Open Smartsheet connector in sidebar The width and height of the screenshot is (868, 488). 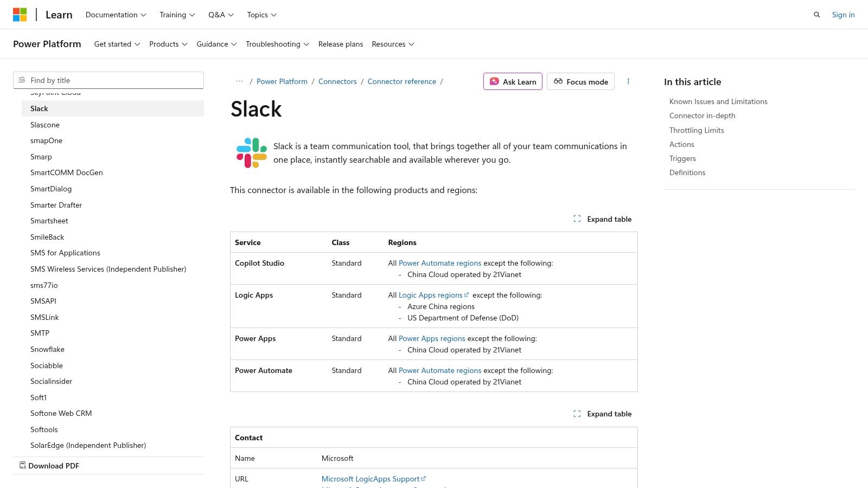(49, 221)
